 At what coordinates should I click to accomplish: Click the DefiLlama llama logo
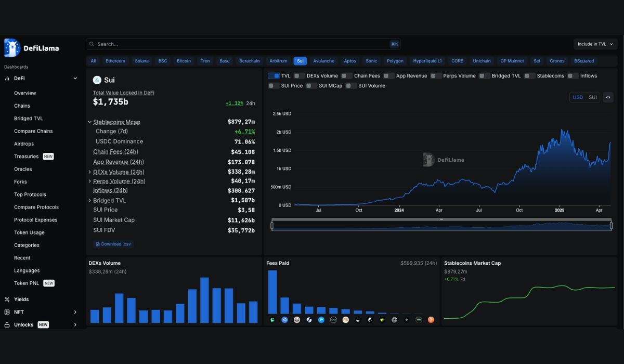(x=12, y=48)
